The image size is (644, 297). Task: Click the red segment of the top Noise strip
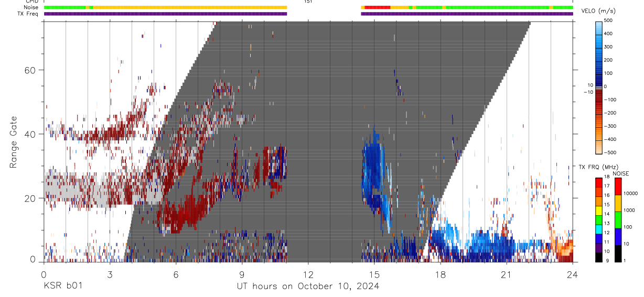(x=378, y=7)
